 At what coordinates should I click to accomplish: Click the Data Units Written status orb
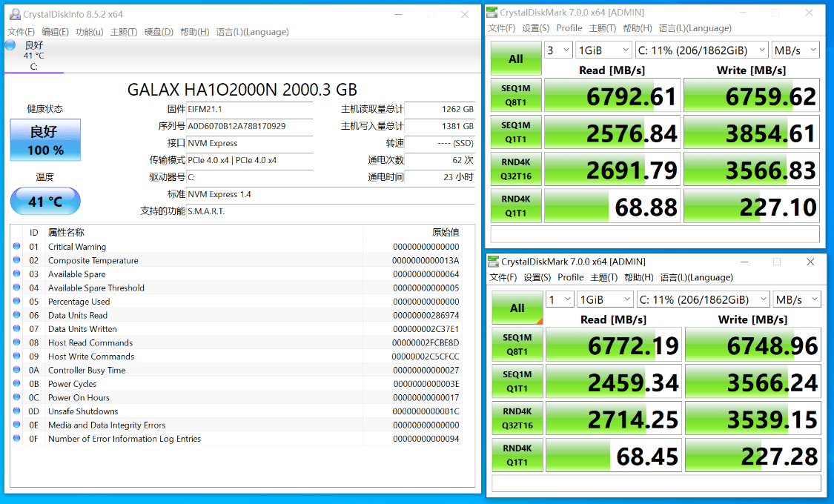(17, 328)
